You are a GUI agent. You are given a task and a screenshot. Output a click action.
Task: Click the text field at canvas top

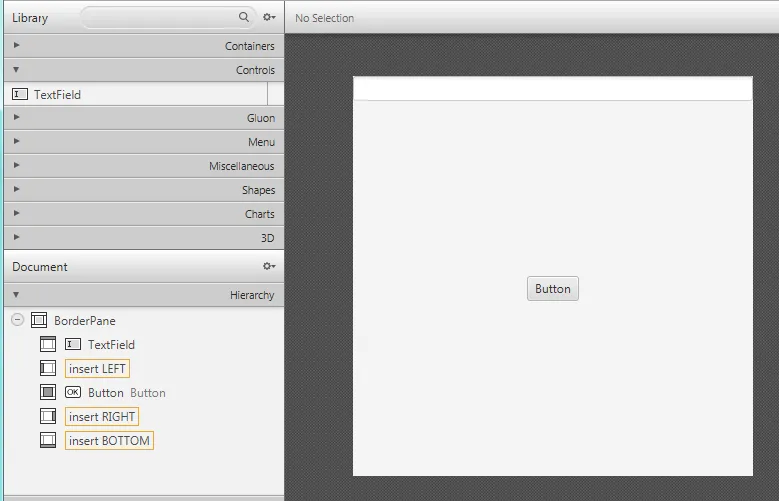pos(552,88)
